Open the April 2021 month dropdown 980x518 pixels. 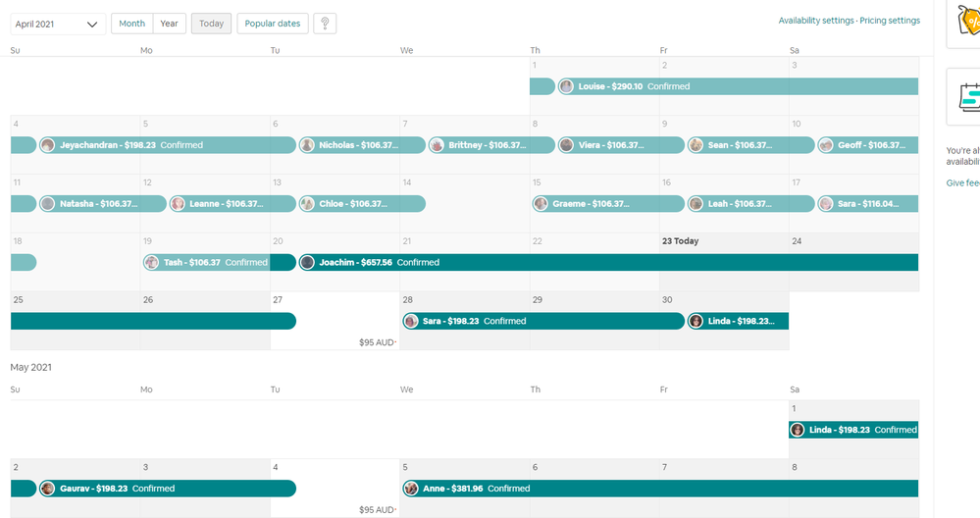[58, 24]
